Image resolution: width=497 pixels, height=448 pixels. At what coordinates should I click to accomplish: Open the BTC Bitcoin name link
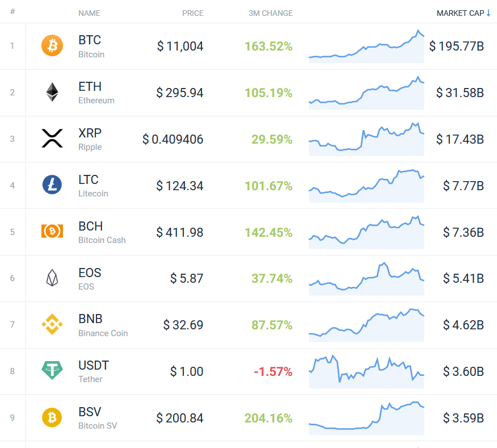[x=91, y=47]
